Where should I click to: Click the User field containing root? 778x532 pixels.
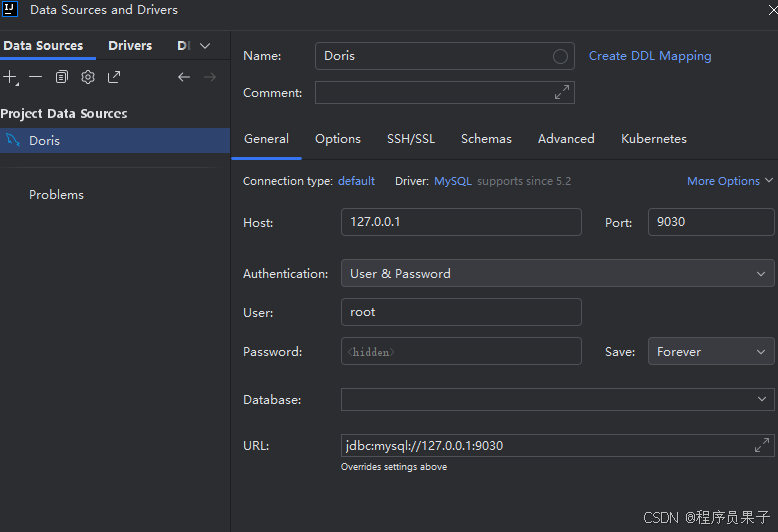pyautogui.click(x=461, y=312)
